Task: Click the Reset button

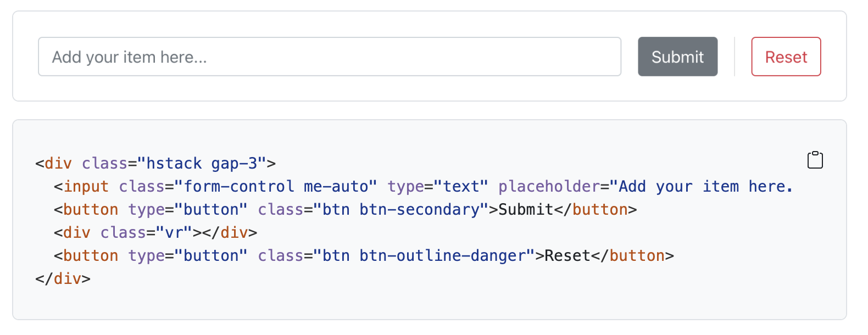Action: point(786,57)
